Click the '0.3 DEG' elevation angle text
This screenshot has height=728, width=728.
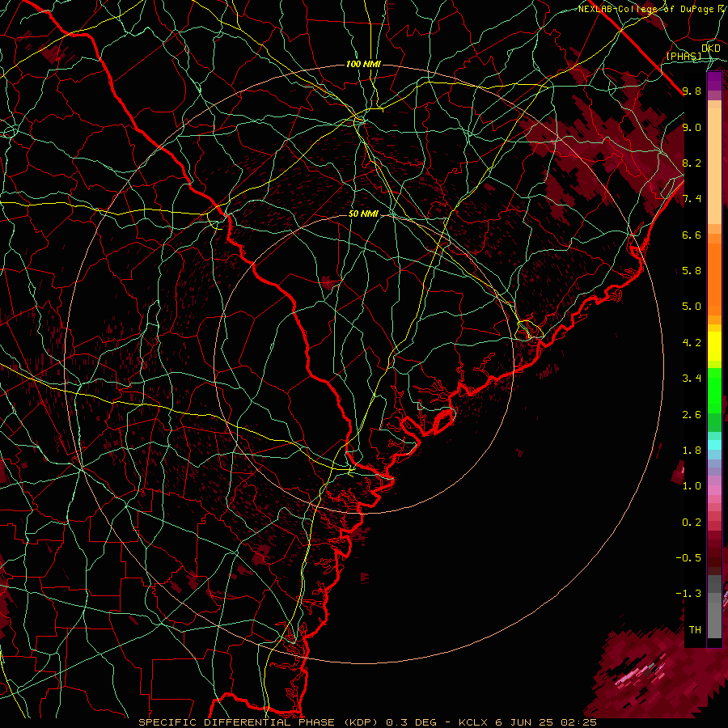pos(412,722)
